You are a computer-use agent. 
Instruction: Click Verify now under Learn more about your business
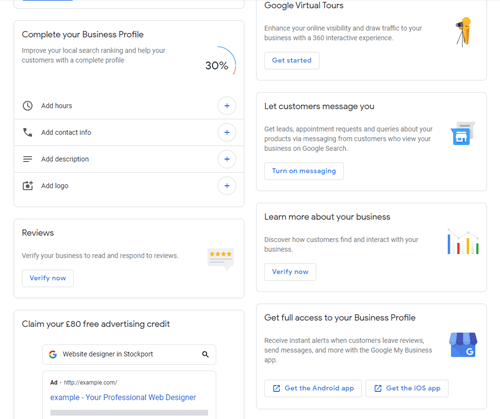(290, 272)
